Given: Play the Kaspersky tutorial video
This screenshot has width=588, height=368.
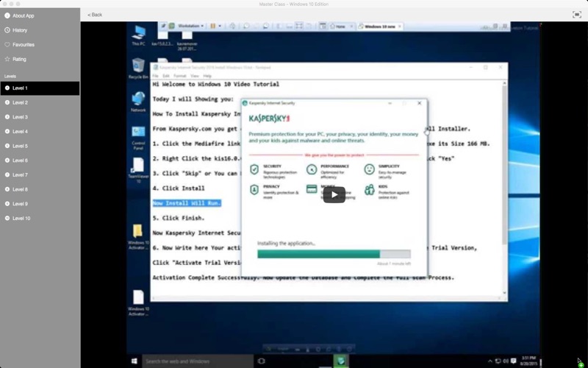Looking at the screenshot, I should coord(334,195).
